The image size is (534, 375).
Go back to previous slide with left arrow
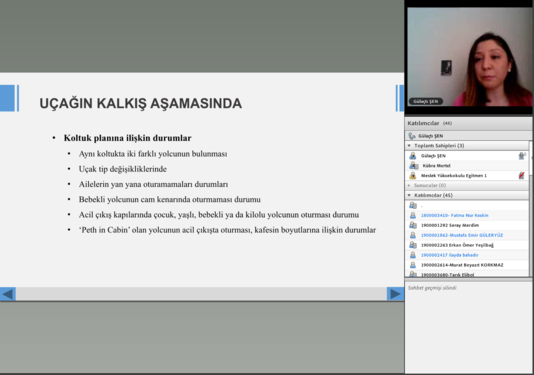tap(8, 294)
